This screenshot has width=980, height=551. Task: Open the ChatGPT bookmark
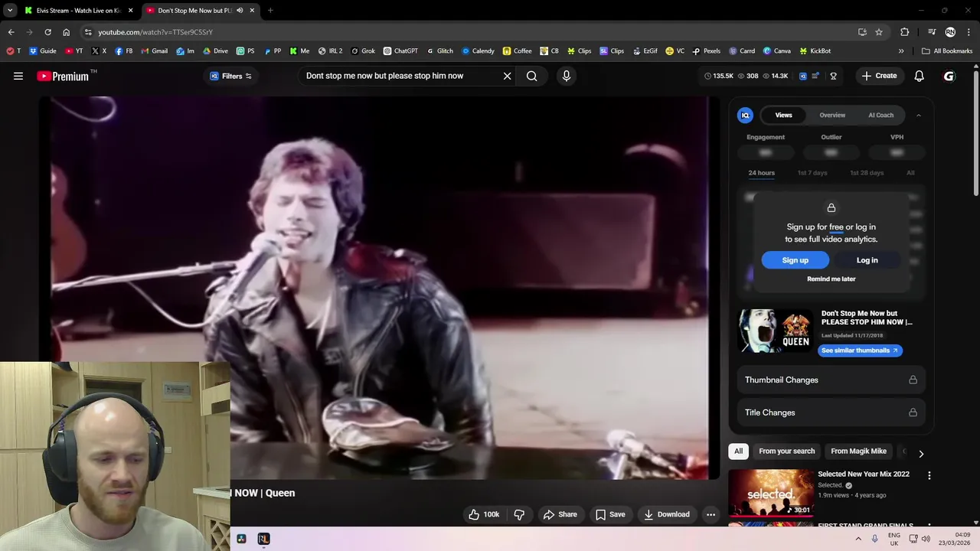pos(400,51)
